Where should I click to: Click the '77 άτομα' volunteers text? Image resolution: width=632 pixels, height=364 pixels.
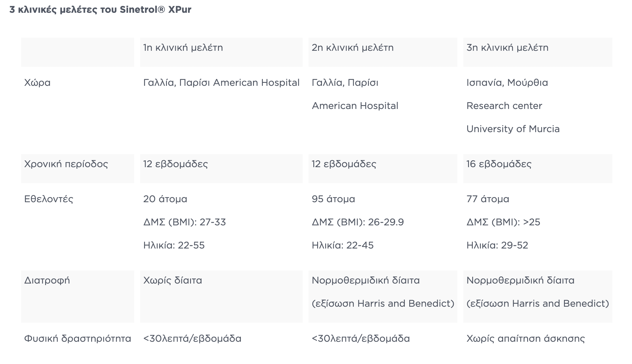[x=488, y=199]
